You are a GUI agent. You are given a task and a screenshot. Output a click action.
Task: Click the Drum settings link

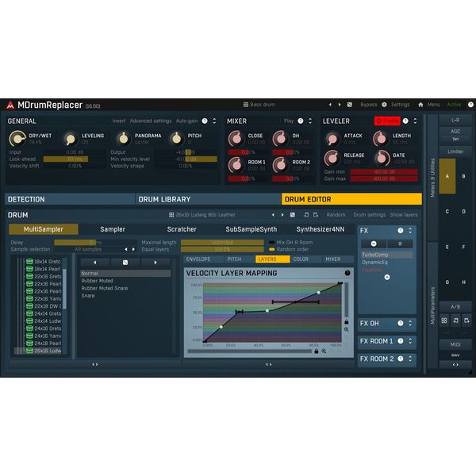[x=369, y=215]
